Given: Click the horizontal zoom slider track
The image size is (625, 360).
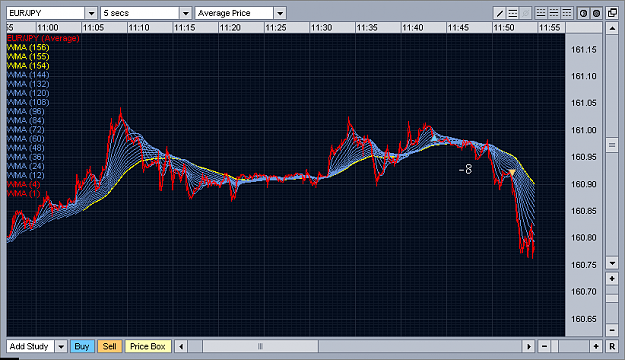Looking at the screenshot, I should click(570, 346).
